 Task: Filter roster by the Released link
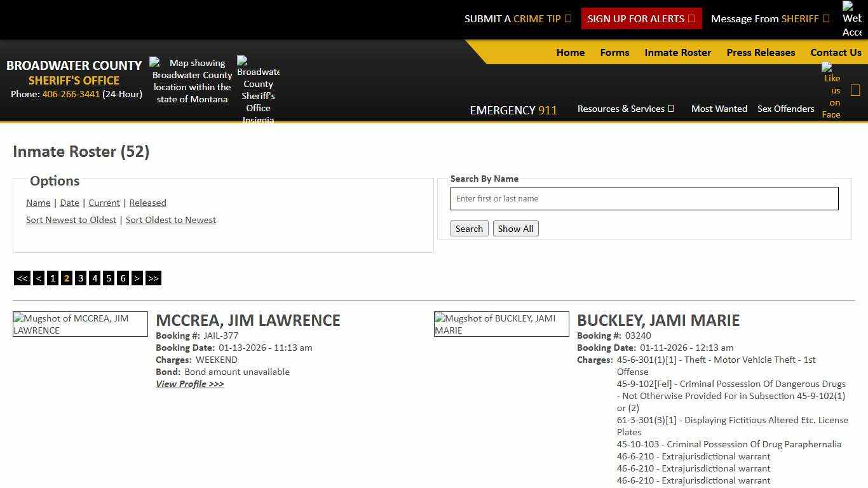[147, 203]
